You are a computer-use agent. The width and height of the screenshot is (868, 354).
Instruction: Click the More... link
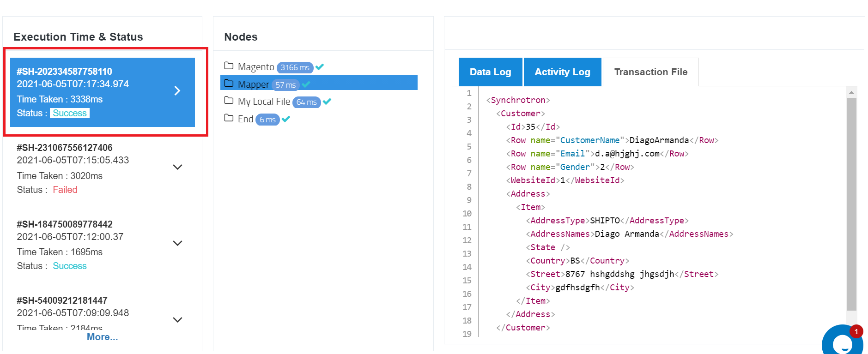pos(103,337)
